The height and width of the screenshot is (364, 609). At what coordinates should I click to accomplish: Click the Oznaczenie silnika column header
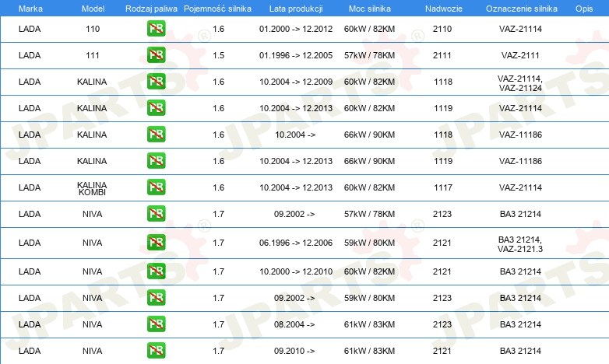pyautogui.click(x=521, y=9)
